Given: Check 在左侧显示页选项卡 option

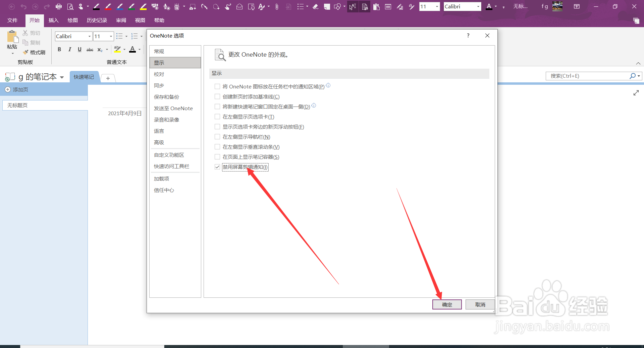Looking at the screenshot, I should click(x=217, y=117).
